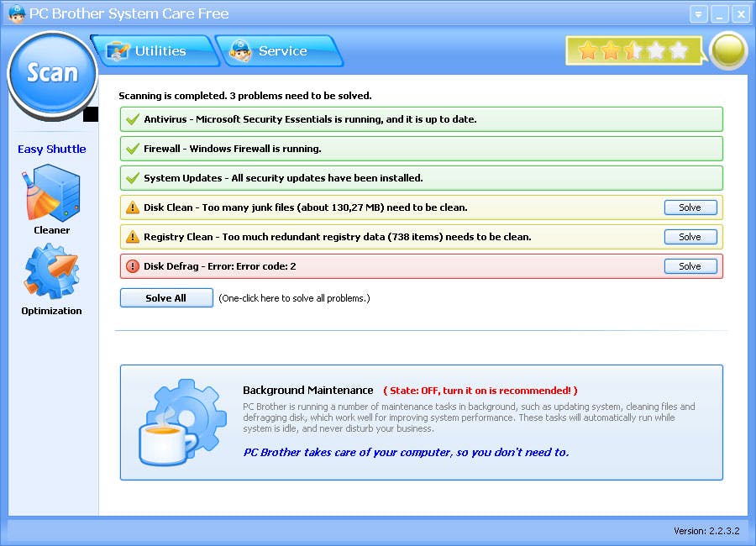Click the warning triangle beside Disk Clean
This screenshot has width=756, height=546.
click(x=132, y=207)
